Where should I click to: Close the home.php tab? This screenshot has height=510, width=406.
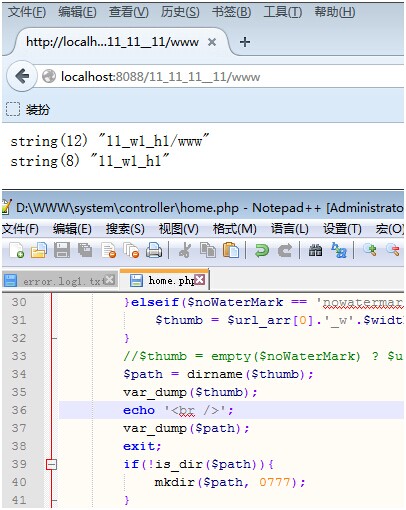[x=200, y=279]
